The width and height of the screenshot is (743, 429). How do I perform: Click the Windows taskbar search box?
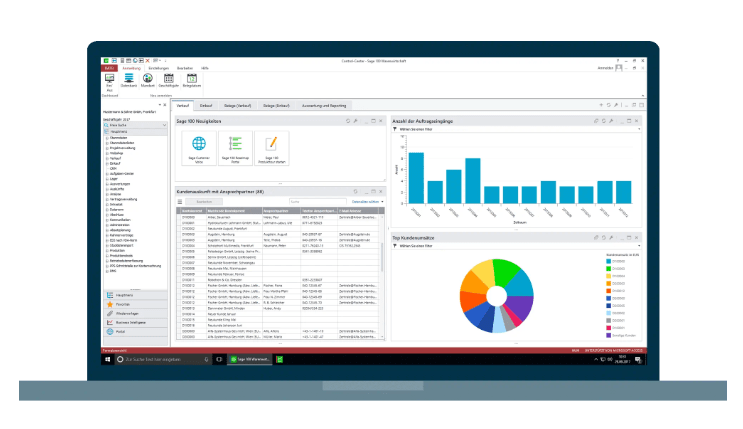click(163, 359)
